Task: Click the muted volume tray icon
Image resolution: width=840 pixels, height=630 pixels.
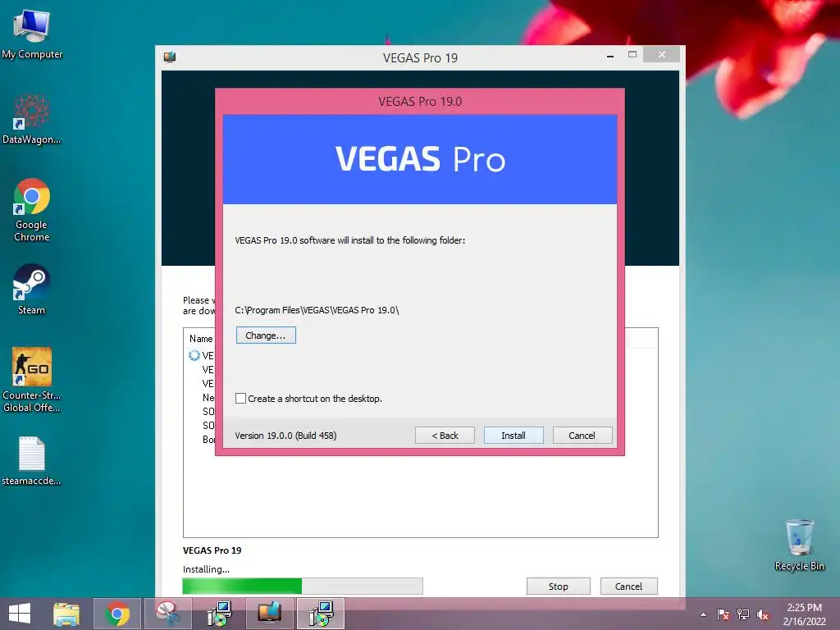Action: 763,614
